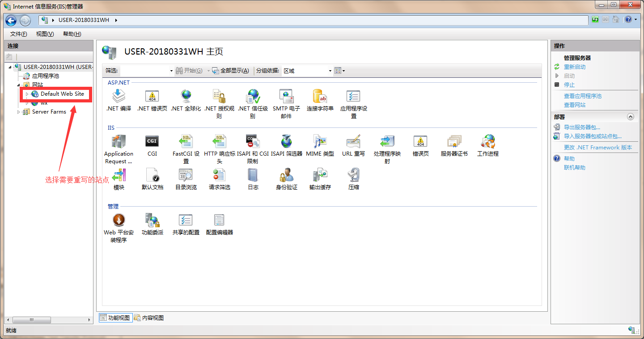Select Default Web Site in the tree
Screen dimensions: 644x339
click(62, 94)
